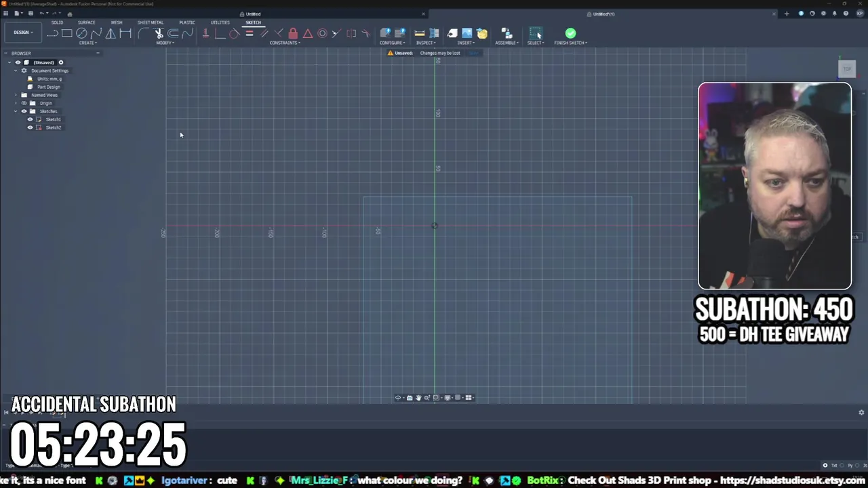Image resolution: width=868 pixels, height=488 pixels.
Task: Click the Save icon in the top bar
Action: click(x=31, y=14)
